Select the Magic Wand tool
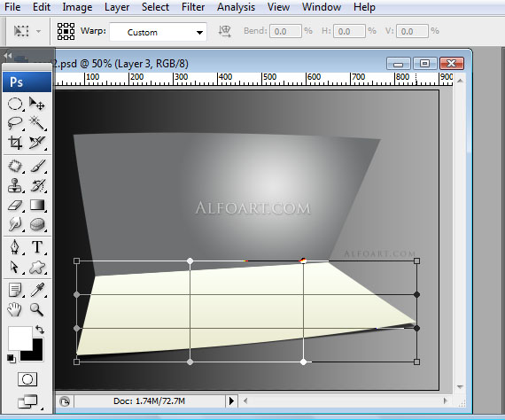This screenshot has height=420, width=505. pyautogui.click(x=37, y=123)
